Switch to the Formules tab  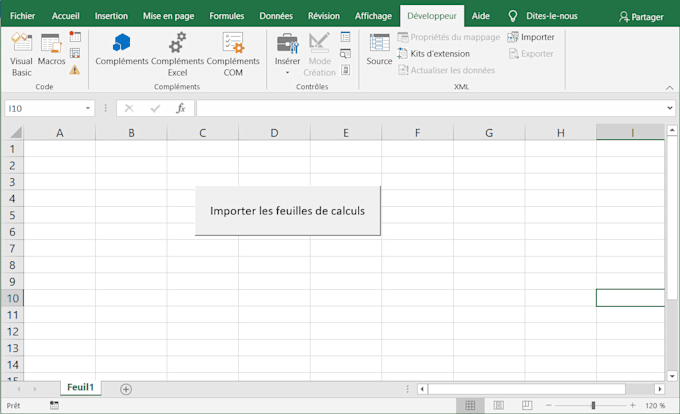click(x=226, y=16)
